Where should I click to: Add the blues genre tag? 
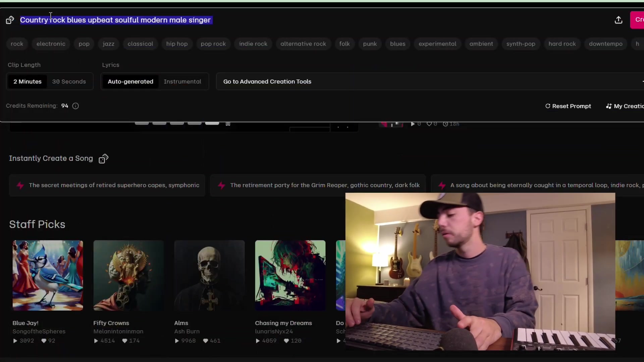point(398,44)
